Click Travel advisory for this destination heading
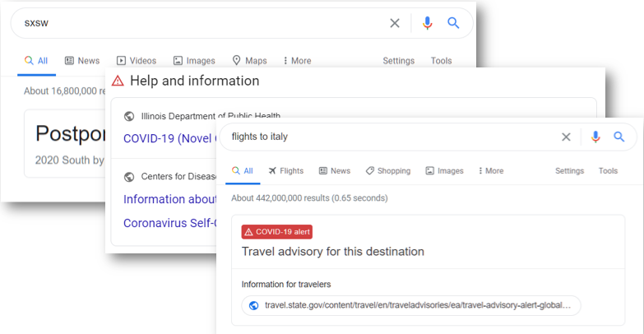This screenshot has width=644, height=334. tap(332, 252)
